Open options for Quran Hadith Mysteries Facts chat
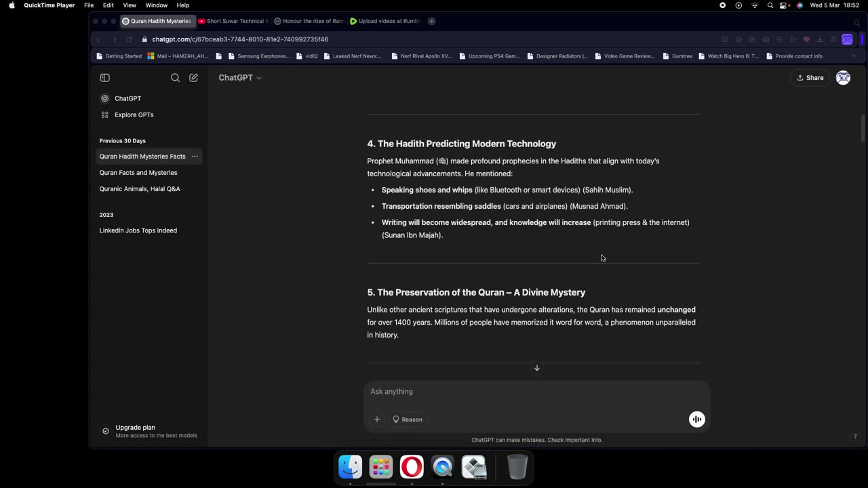868x488 pixels. point(195,157)
